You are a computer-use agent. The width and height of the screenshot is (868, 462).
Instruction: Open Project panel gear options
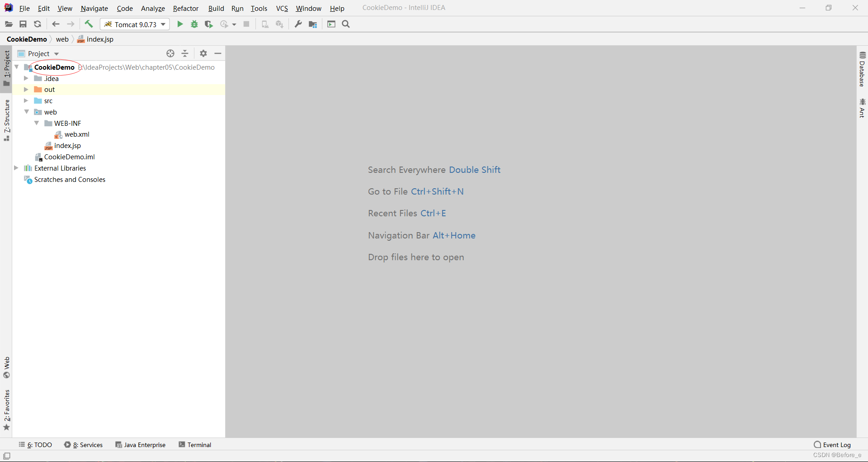tap(203, 53)
